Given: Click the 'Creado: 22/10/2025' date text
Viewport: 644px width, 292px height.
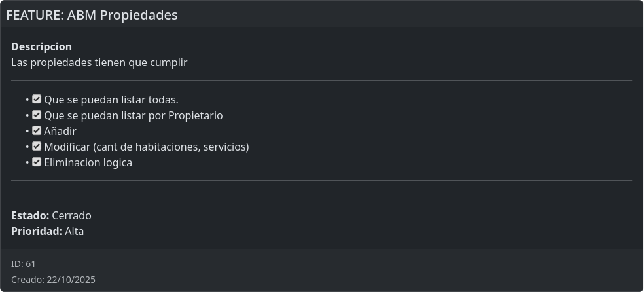Looking at the screenshot, I should point(53,280).
